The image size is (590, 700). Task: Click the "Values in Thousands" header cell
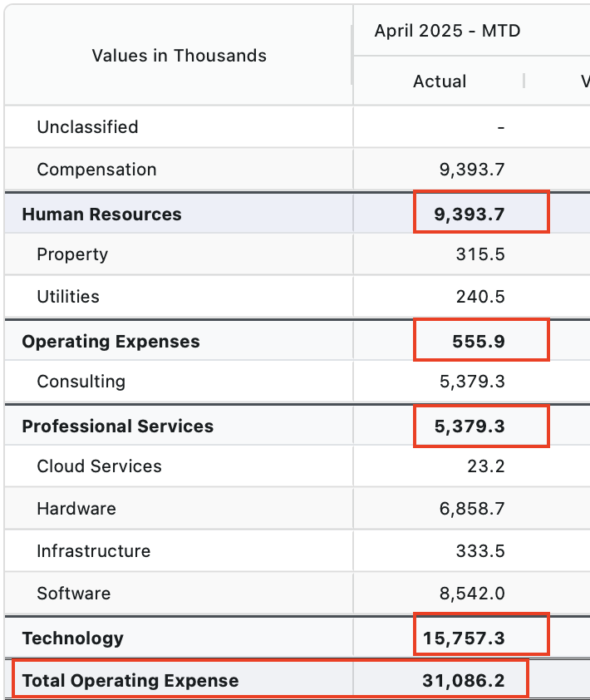[x=179, y=56]
